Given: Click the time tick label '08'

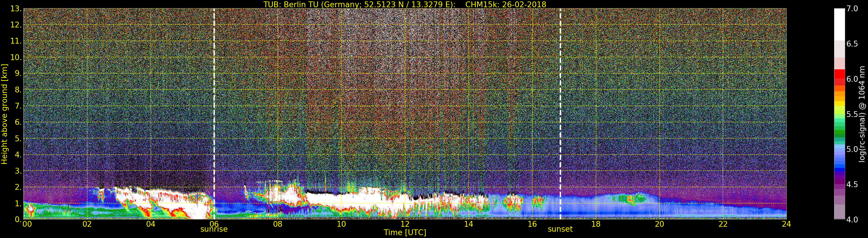Looking at the screenshot, I should point(278,224).
